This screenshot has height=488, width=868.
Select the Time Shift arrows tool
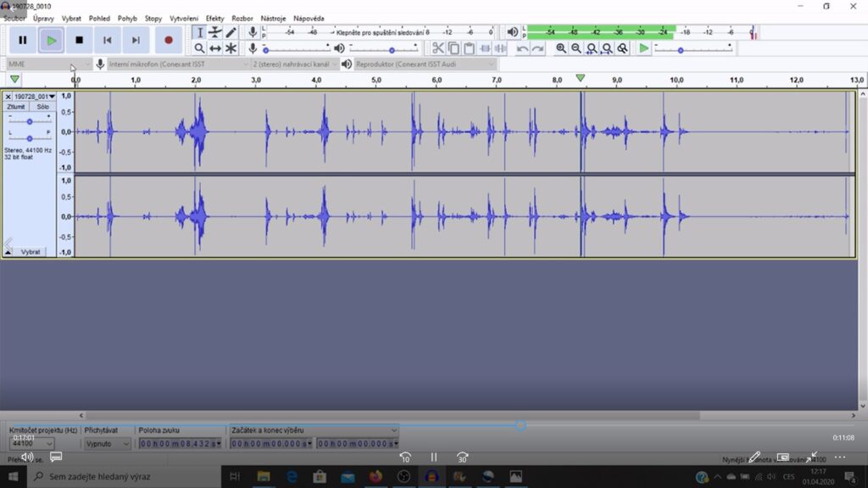click(x=215, y=48)
